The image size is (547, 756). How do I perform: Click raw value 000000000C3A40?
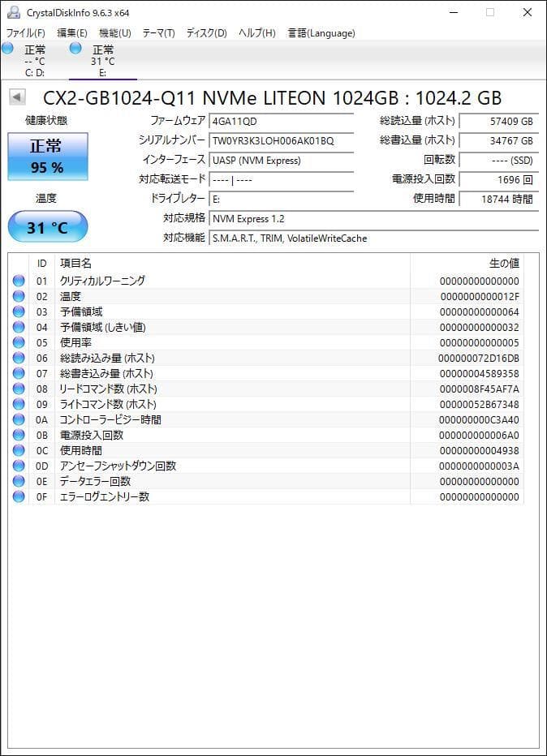479,420
